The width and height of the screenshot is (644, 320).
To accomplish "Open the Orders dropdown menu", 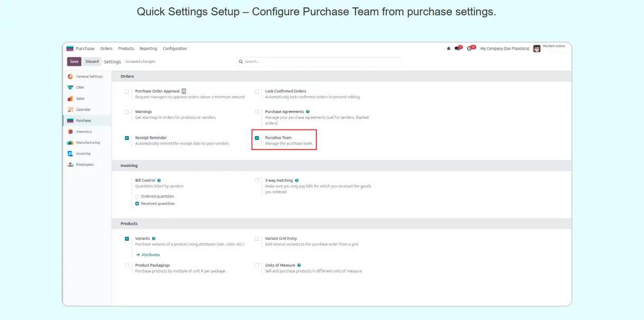I will (x=106, y=49).
